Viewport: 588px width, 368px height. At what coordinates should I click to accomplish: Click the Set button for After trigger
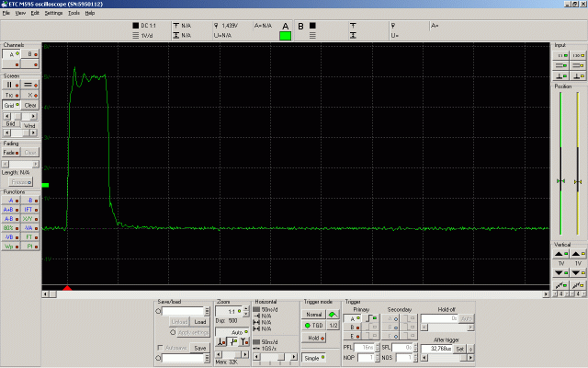coord(459,349)
